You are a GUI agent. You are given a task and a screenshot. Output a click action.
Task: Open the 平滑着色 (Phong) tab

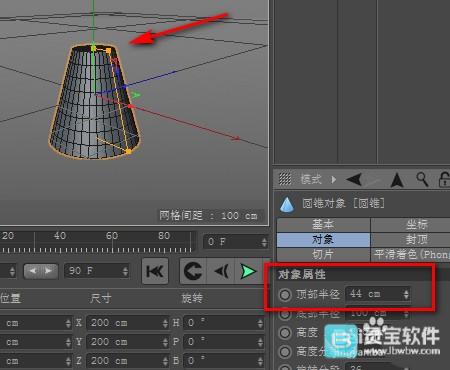(x=411, y=255)
